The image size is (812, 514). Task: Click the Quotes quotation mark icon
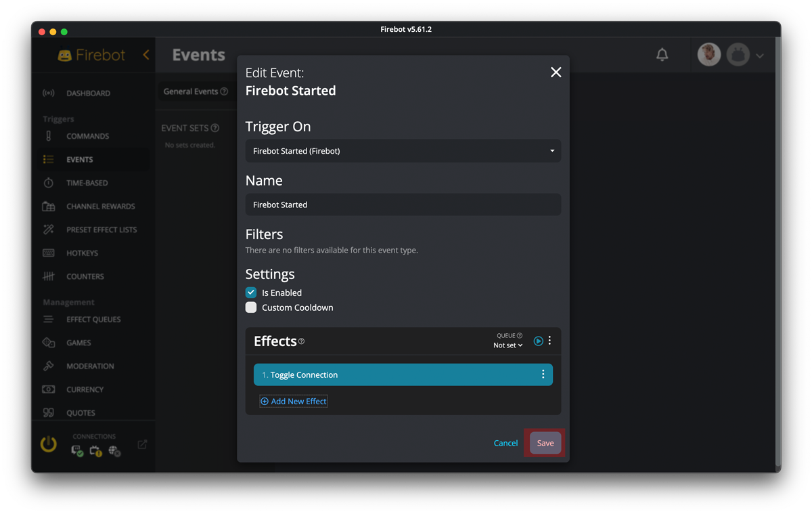click(48, 412)
